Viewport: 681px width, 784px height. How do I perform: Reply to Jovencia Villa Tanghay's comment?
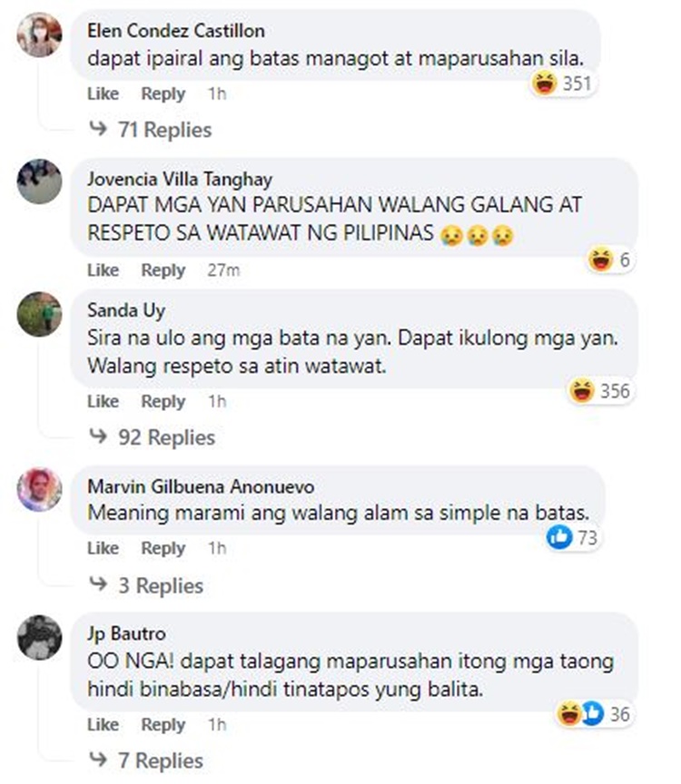pos(163,270)
